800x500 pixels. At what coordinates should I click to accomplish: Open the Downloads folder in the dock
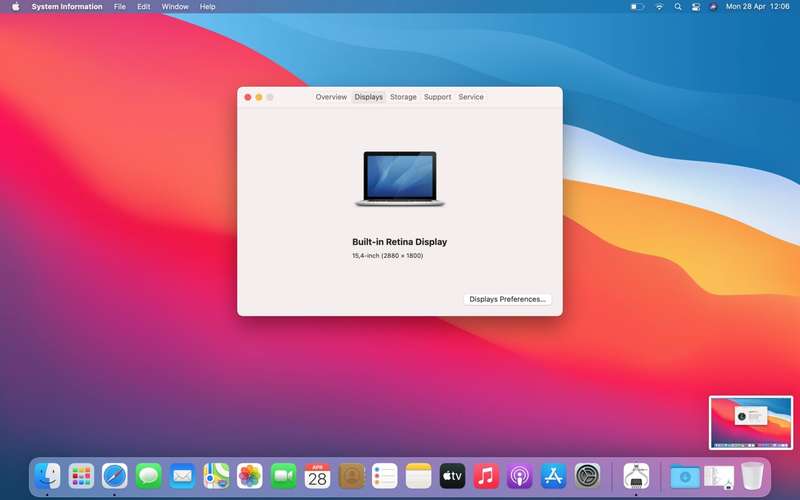[685, 476]
